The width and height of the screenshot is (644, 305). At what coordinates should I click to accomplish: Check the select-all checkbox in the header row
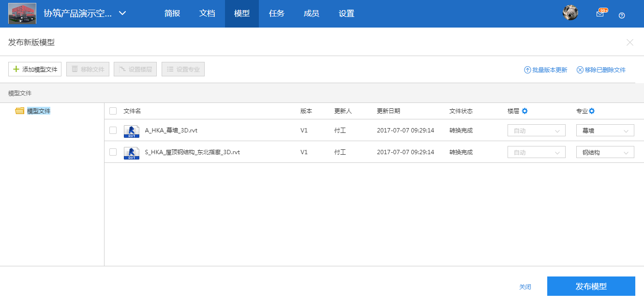(113, 111)
